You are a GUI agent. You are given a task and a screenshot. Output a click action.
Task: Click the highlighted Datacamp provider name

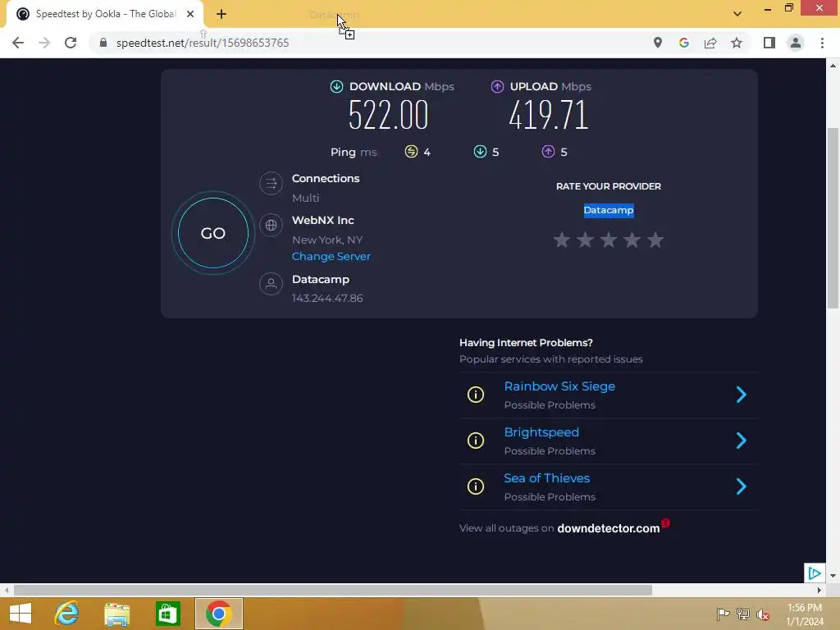click(609, 210)
